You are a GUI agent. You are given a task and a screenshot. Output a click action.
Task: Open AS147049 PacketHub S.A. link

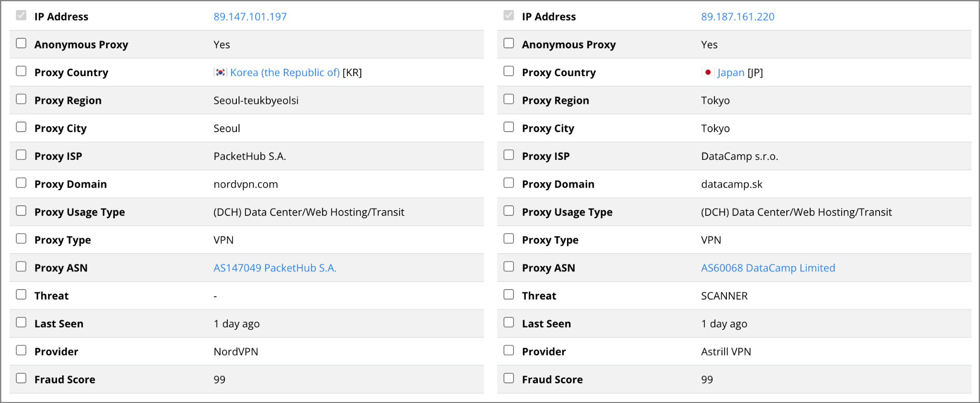pyautogui.click(x=275, y=268)
